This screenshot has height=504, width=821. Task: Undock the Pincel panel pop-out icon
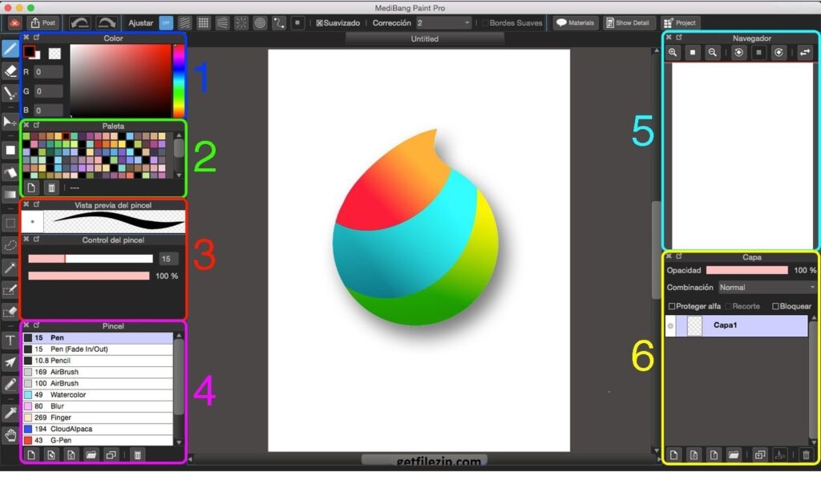(x=37, y=325)
